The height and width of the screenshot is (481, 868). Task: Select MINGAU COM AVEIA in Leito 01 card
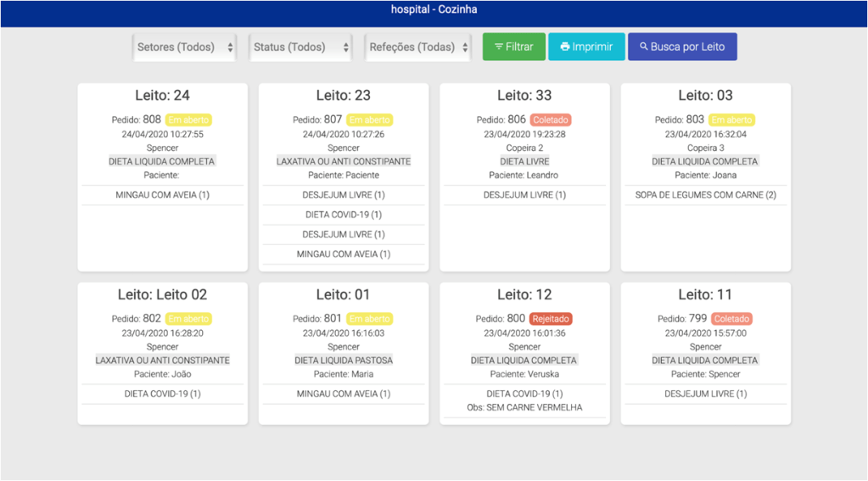pos(343,394)
